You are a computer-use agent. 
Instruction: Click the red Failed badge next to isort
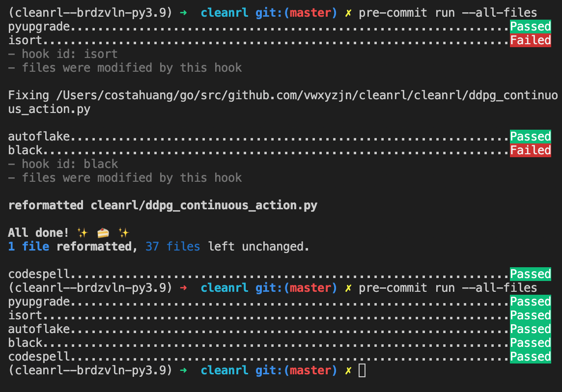point(531,40)
